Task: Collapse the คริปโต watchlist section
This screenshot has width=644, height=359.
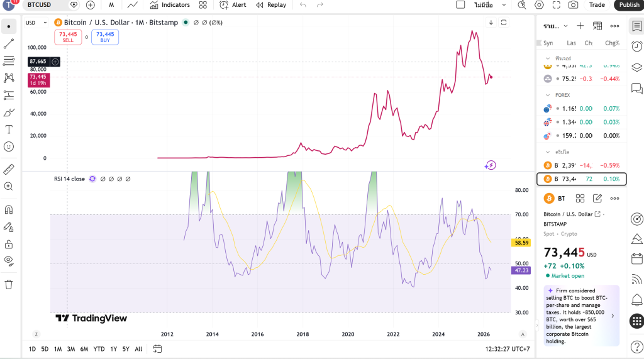Action: [x=548, y=152]
